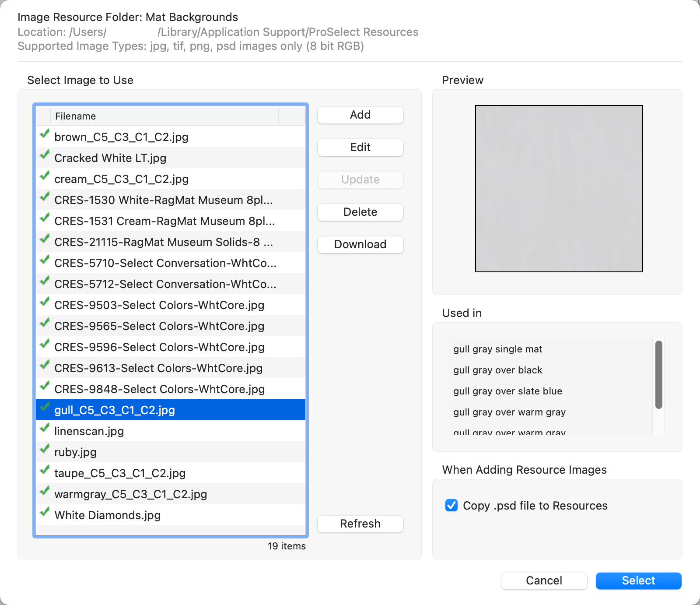Confirm with the blue Select button

pyautogui.click(x=638, y=580)
